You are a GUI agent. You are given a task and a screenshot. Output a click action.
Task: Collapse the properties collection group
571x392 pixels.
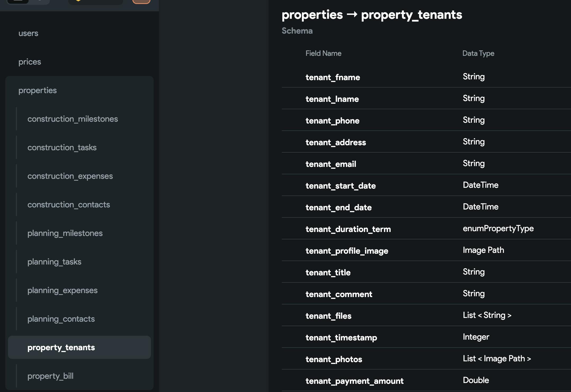click(38, 90)
